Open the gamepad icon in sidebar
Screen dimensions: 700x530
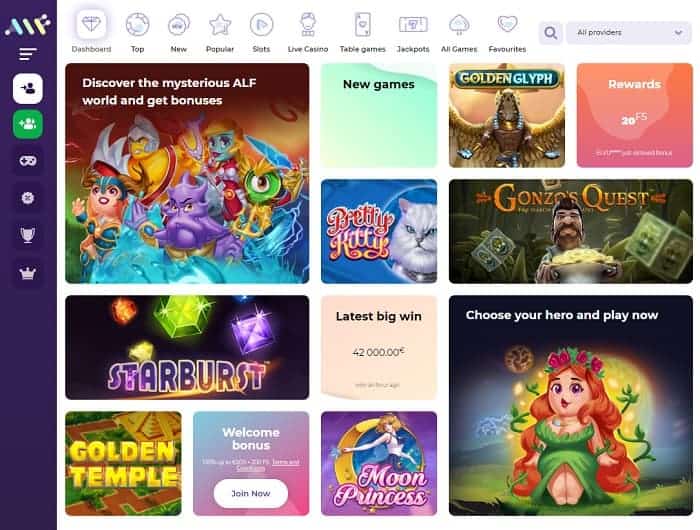coord(28,160)
